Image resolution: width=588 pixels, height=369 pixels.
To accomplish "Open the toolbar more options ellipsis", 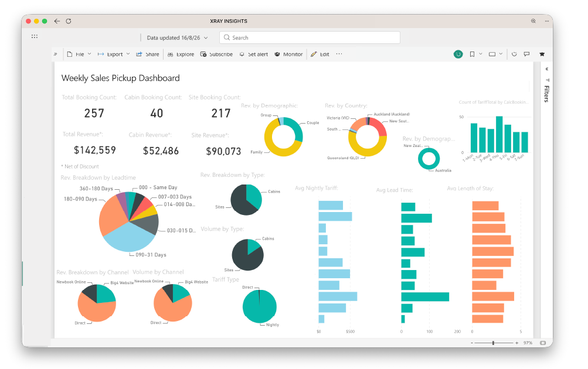I will pyautogui.click(x=339, y=54).
